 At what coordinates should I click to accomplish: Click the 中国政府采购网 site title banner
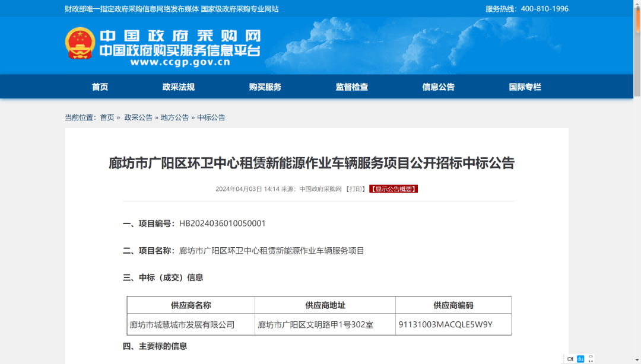(x=180, y=36)
